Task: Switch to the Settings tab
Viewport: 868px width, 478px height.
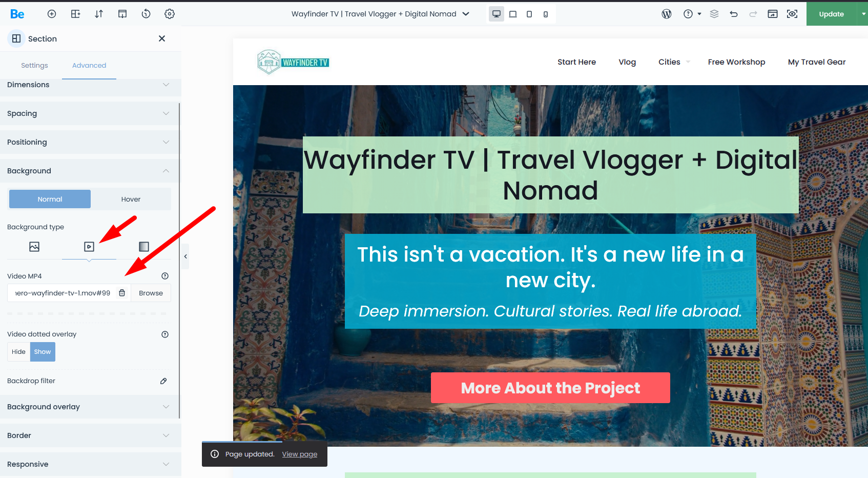Action: point(34,65)
